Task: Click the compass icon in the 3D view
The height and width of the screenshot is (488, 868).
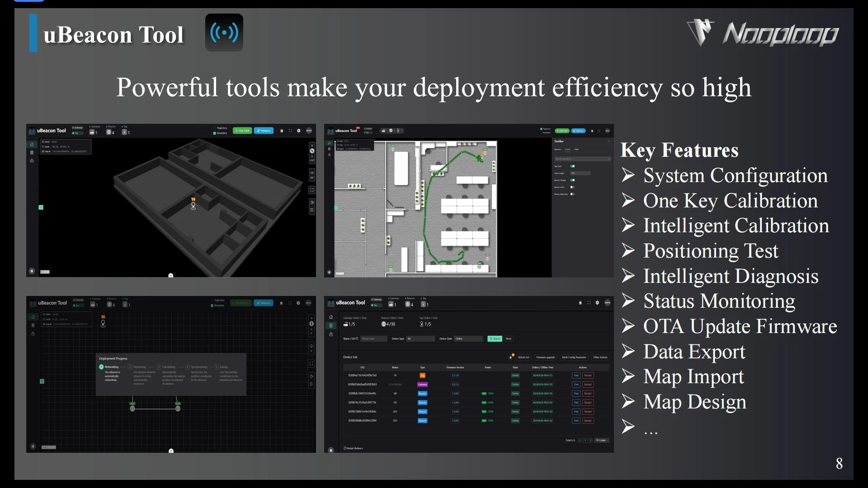Action: point(312,151)
